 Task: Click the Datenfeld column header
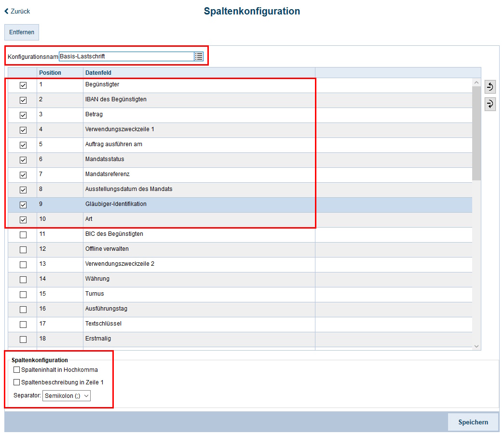[98, 73]
